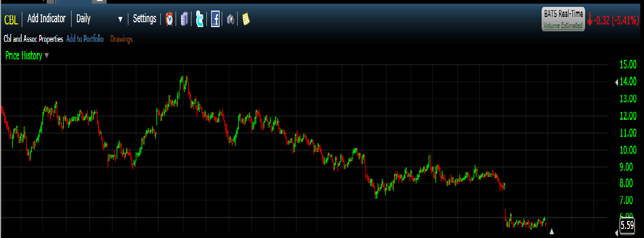Click the alarm clock alert icon
Viewport: 644px width, 238px height.
pyautogui.click(x=169, y=19)
